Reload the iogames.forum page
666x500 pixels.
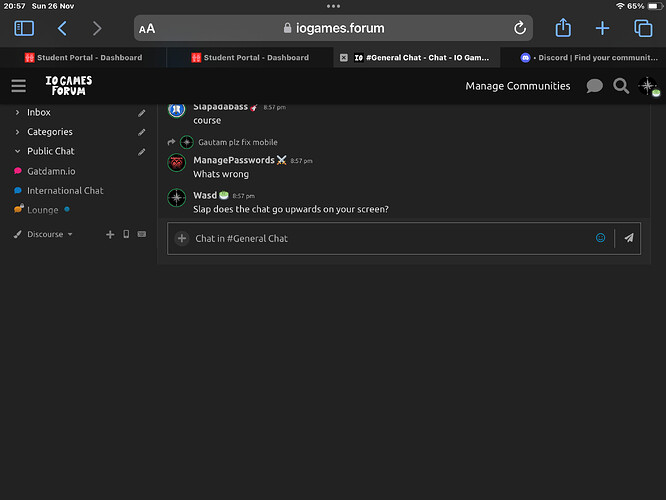pos(520,28)
